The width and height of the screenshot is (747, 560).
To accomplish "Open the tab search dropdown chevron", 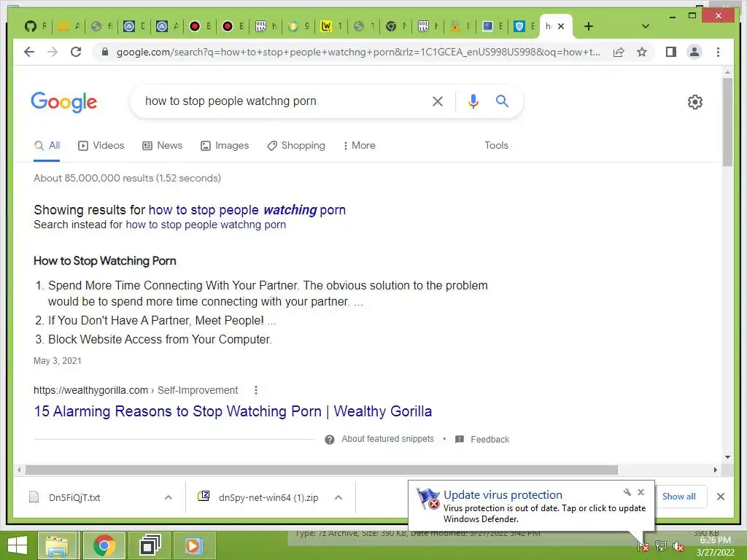I will coord(646,26).
